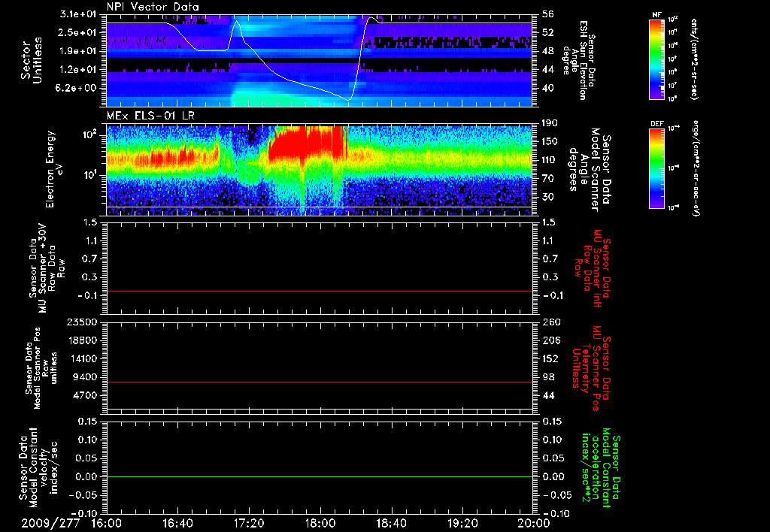Click the 18:00 time axis label
This screenshot has width=770, height=532.
tap(320, 523)
